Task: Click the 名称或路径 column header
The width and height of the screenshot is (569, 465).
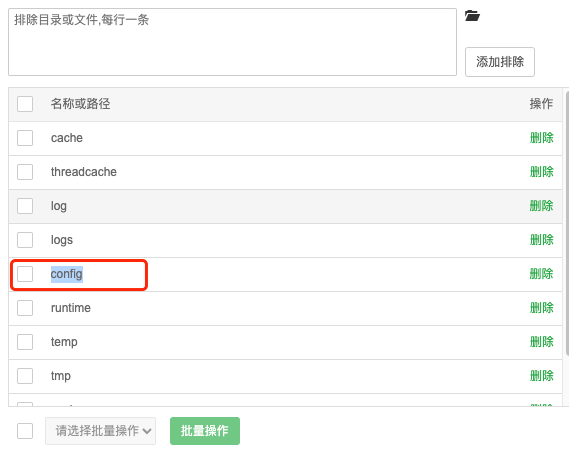Action: pos(80,104)
